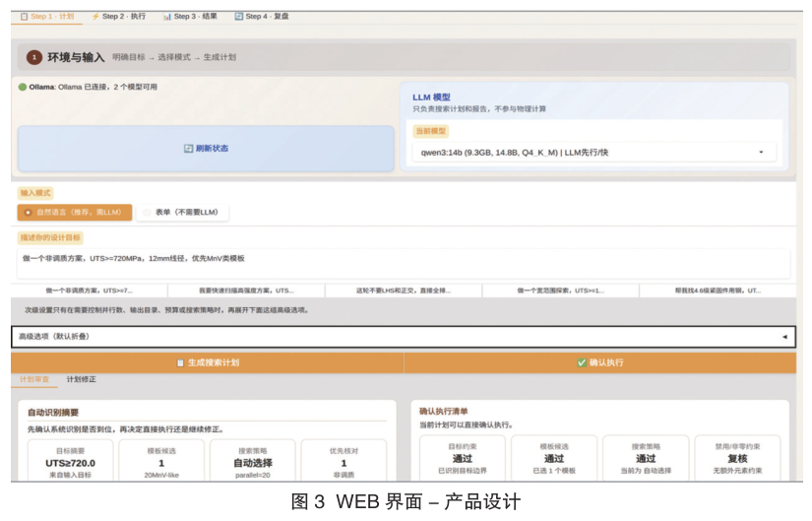Click the Step 4 review icon
Screen dimensions: 812x521
[239, 17]
